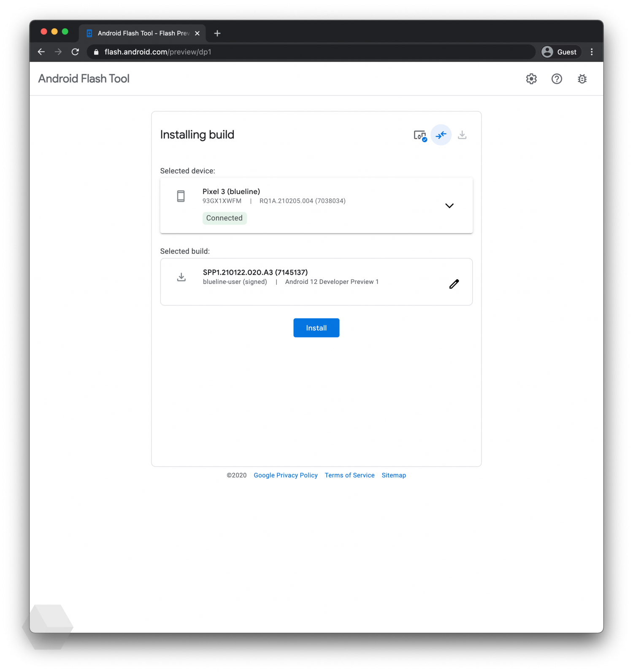The height and width of the screenshot is (672, 633).
Task: Click the SPP1.210122.020.A3 (7145137) build name
Action: coord(255,273)
